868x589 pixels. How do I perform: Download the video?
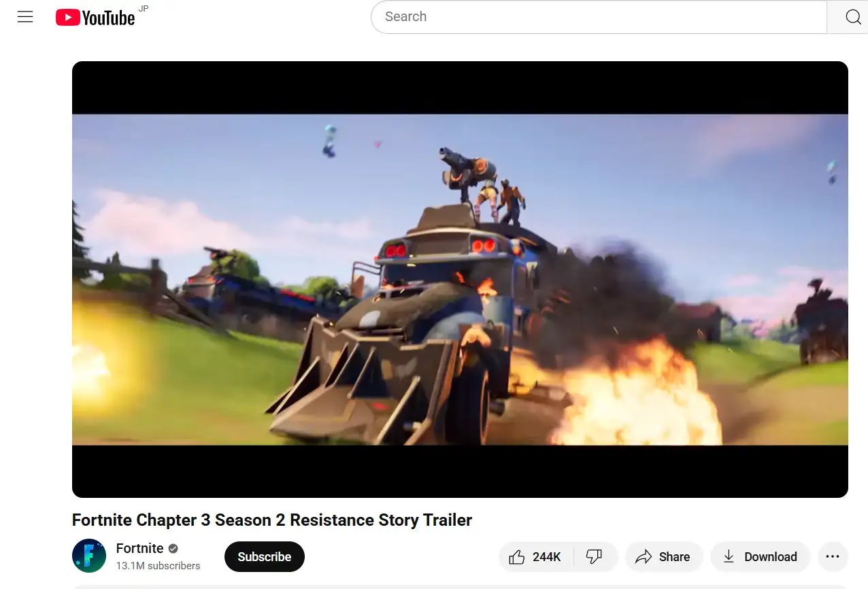760,557
